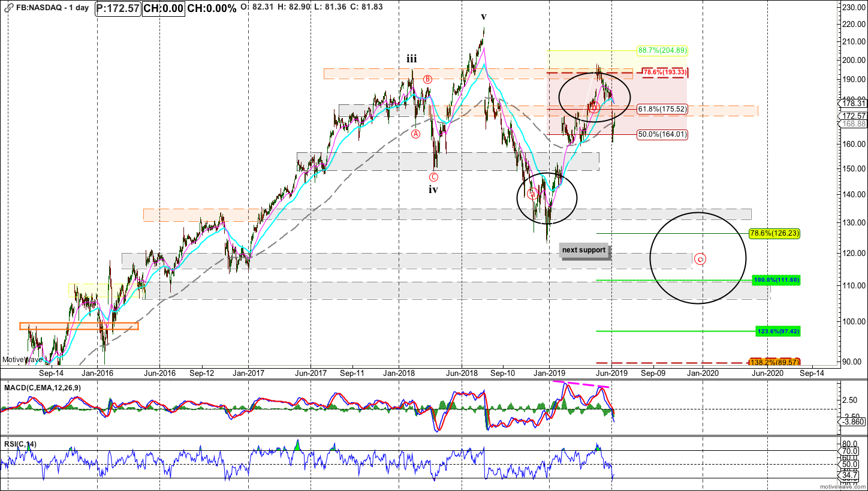Click the Jan-2017 date label
Image resolution: width=868 pixels, height=491 pixels.
click(x=248, y=373)
